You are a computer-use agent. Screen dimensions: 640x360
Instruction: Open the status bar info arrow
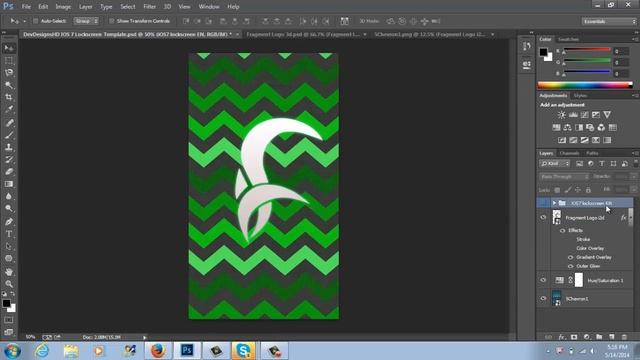coord(144,337)
